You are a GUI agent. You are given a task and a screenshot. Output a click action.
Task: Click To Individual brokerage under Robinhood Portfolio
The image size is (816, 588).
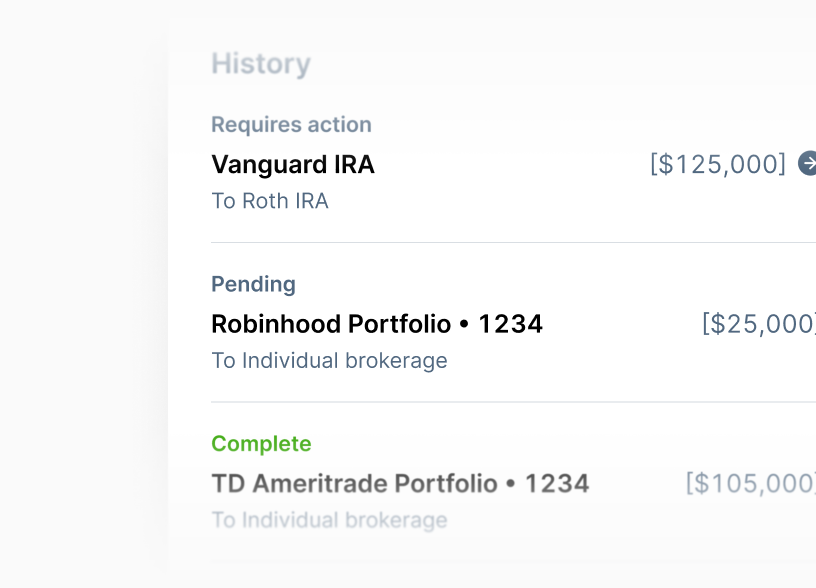329,360
